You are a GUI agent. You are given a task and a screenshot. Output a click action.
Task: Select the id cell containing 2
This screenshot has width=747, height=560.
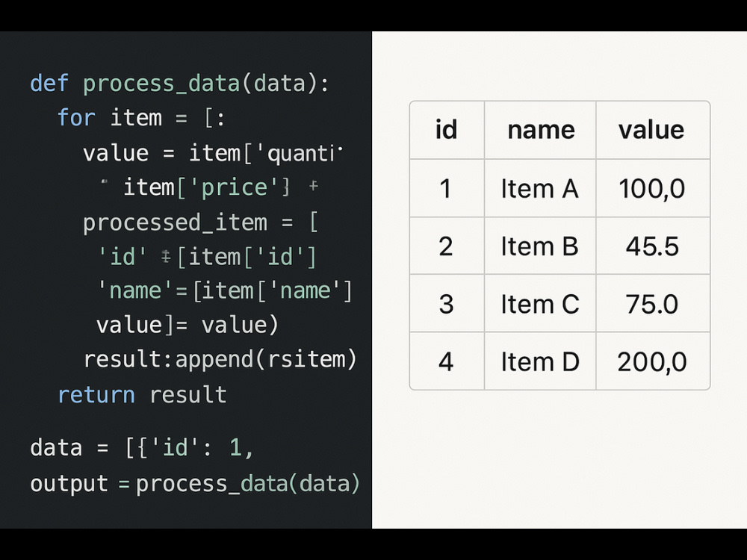(447, 246)
